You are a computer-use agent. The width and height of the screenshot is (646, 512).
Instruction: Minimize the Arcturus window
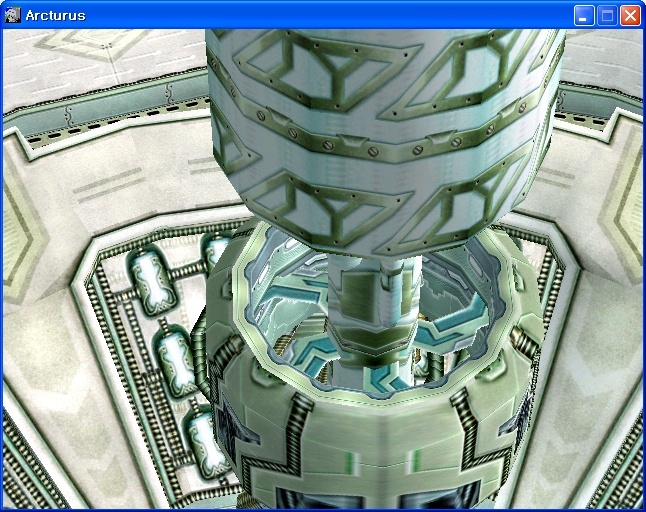(x=584, y=15)
